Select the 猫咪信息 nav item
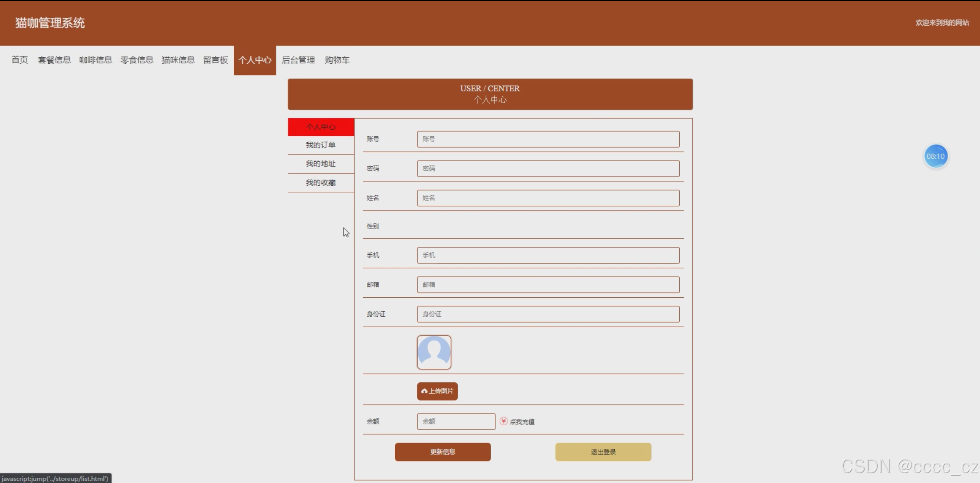Image resolution: width=980 pixels, height=483 pixels. 178,60
